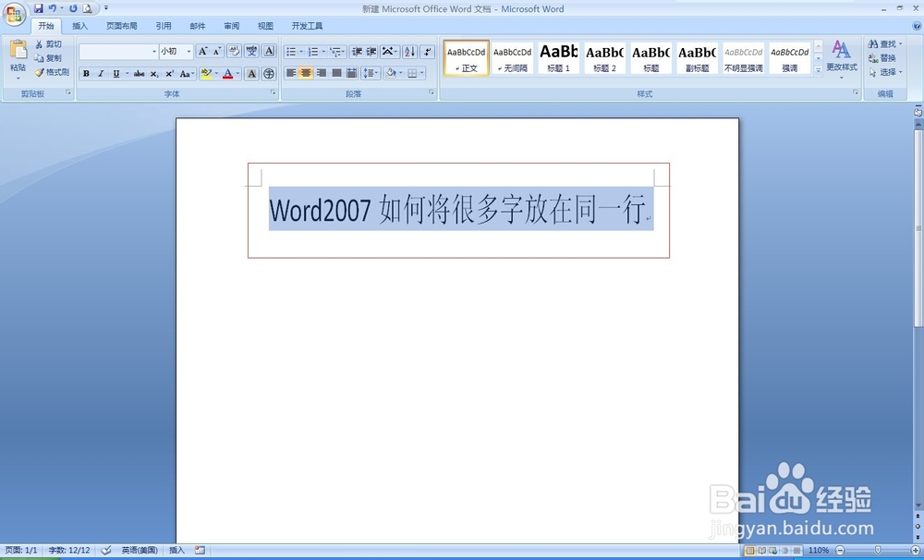Apply character border A icon
The image size is (924, 560).
pyautogui.click(x=269, y=51)
